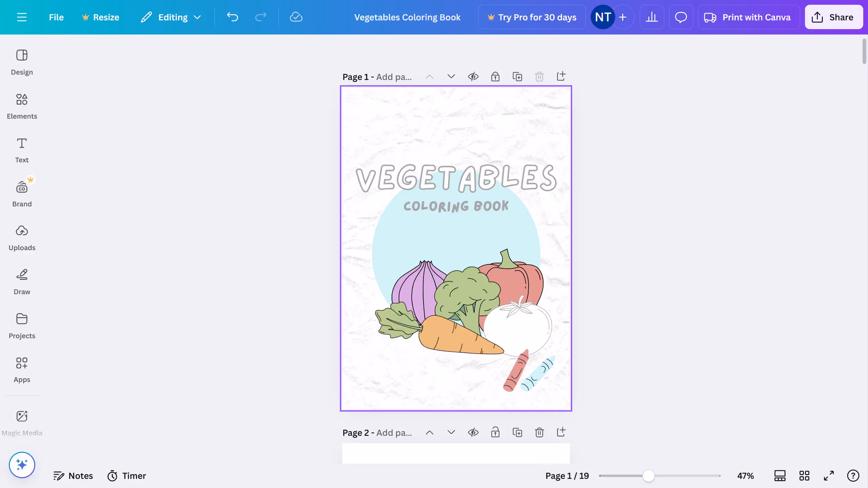Open the Elements panel

coord(22,106)
